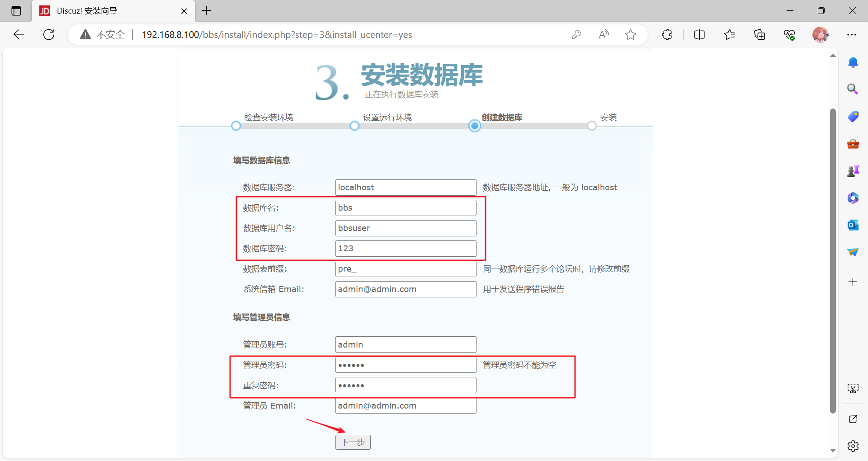
Task: Click the 数据表前缀 field with pre_
Action: click(406, 269)
